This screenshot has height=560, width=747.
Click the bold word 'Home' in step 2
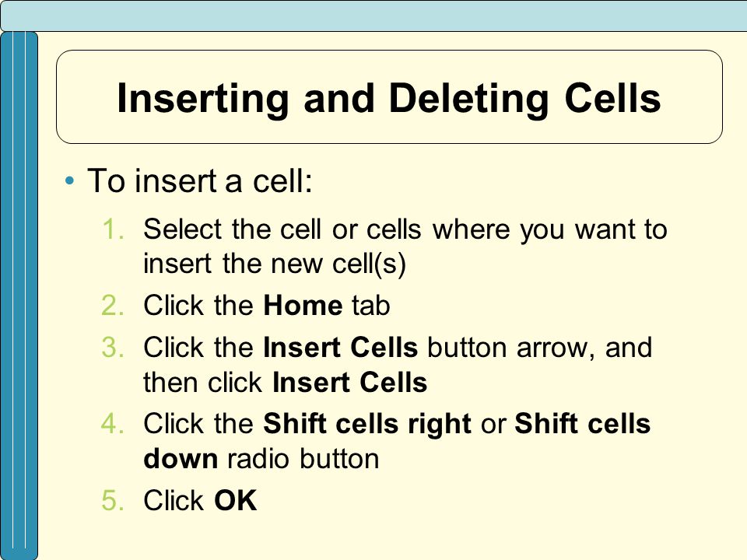pyautogui.click(x=303, y=305)
